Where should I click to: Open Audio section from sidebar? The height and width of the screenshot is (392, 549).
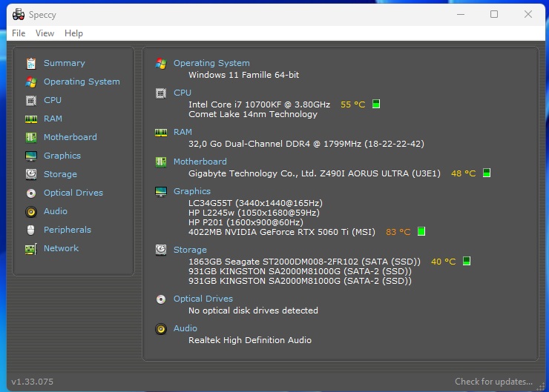point(56,211)
